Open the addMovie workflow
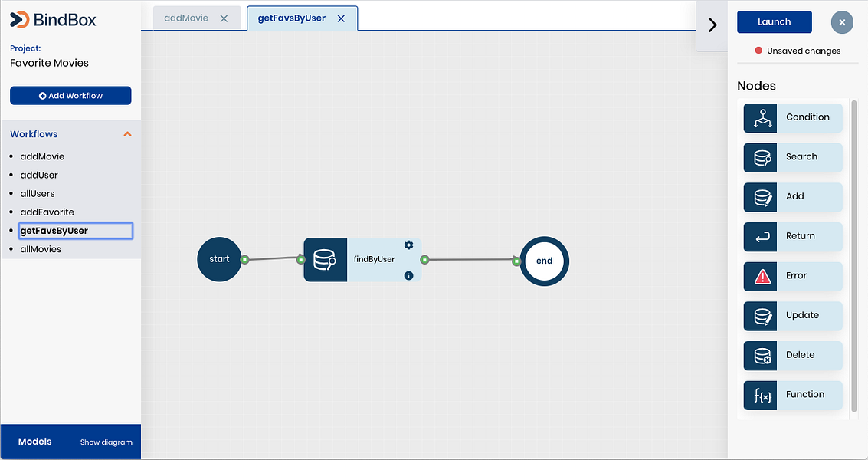The height and width of the screenshot is (460, 868). pos(42,156)
